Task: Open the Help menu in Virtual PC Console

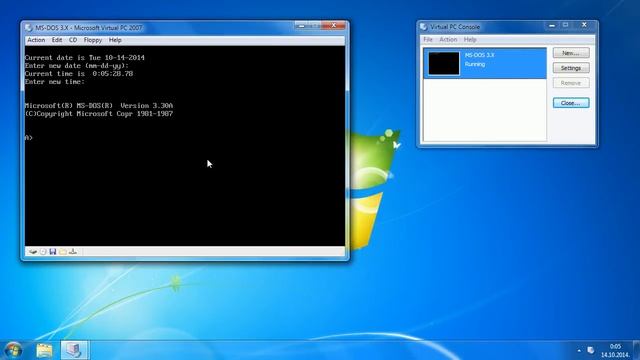Action: [470, 40]
